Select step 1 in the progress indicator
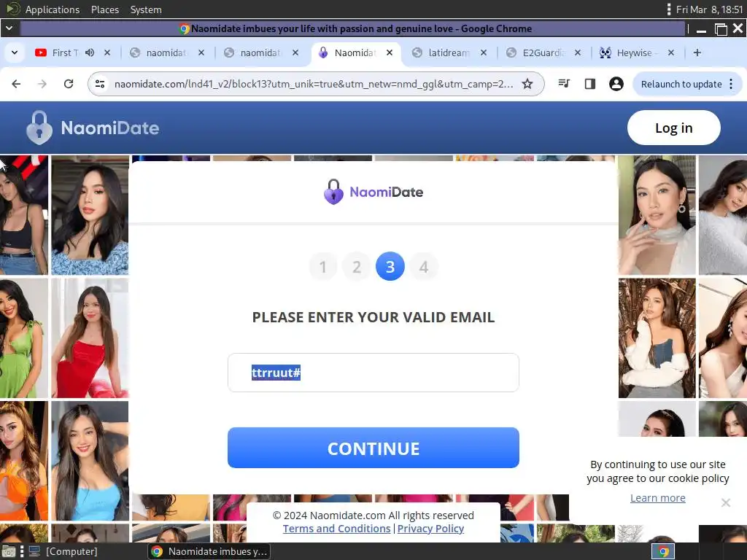Viewport: 747px width, 560px height. tap(323, 267)
